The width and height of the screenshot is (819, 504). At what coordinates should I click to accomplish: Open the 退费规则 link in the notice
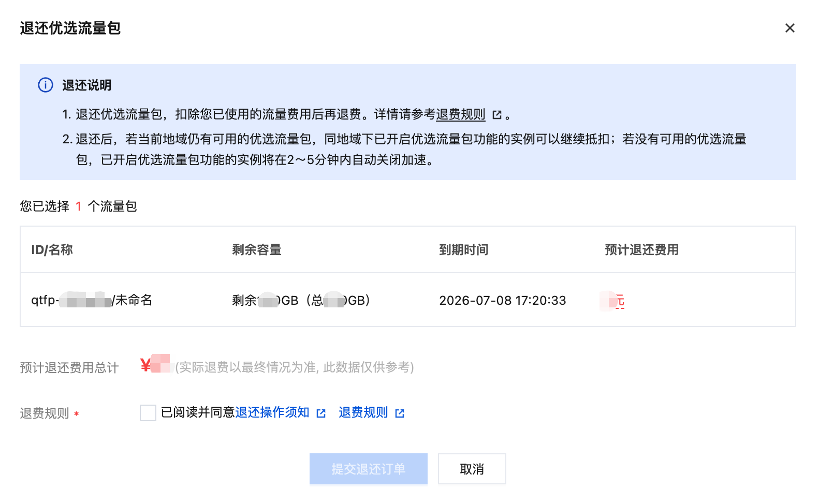click(460, 114)
